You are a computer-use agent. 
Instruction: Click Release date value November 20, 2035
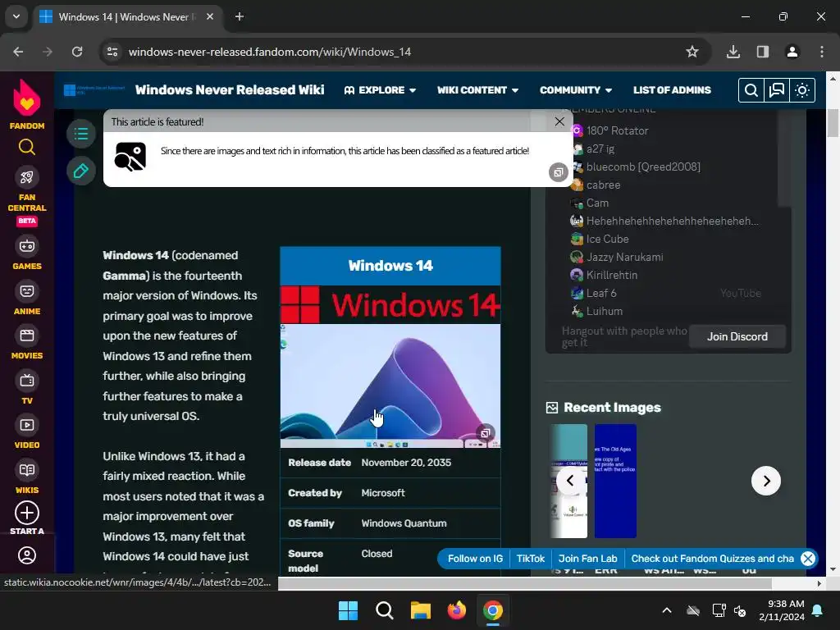point(406,463)
